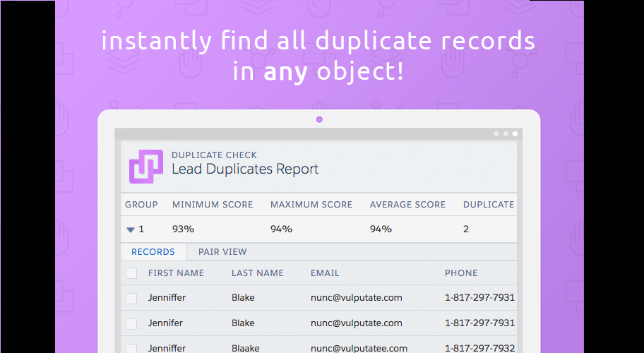The height and width of the screenshot is (353, 644).
Task: Click the last name Blaake
Action: pyautogui.click(x=246, y=349)
